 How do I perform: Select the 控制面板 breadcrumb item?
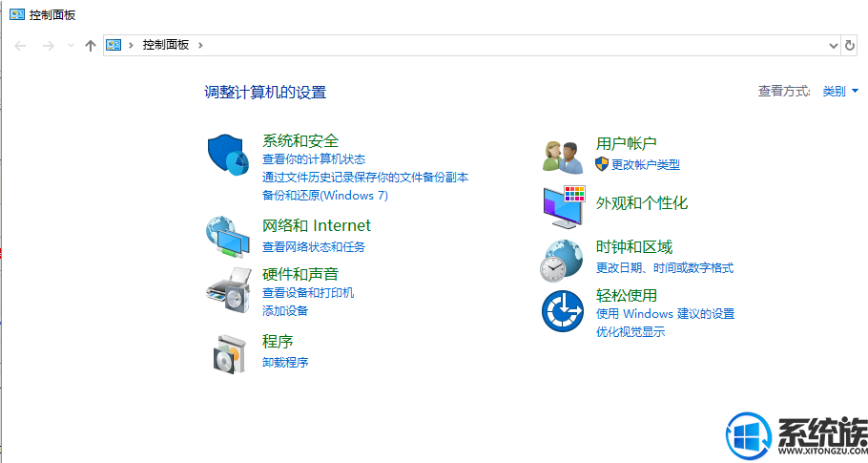tap(166, 45)
